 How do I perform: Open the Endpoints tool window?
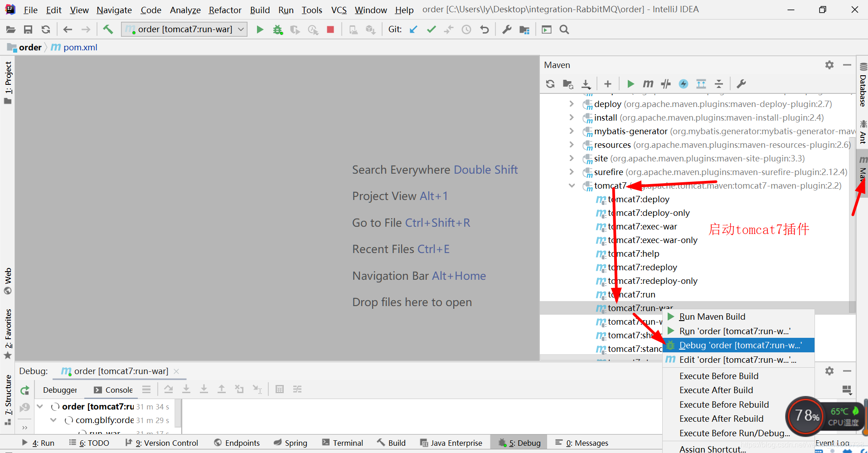click(237, 443)
